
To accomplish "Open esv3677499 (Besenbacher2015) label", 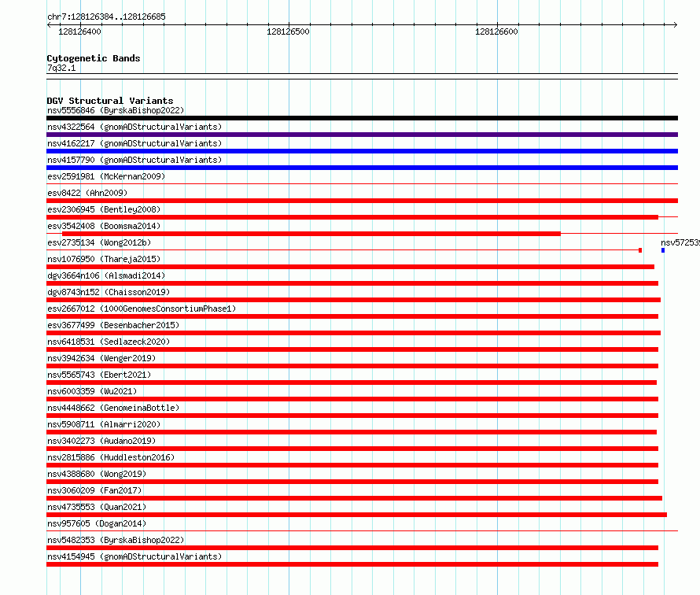I will click(113, 325).
